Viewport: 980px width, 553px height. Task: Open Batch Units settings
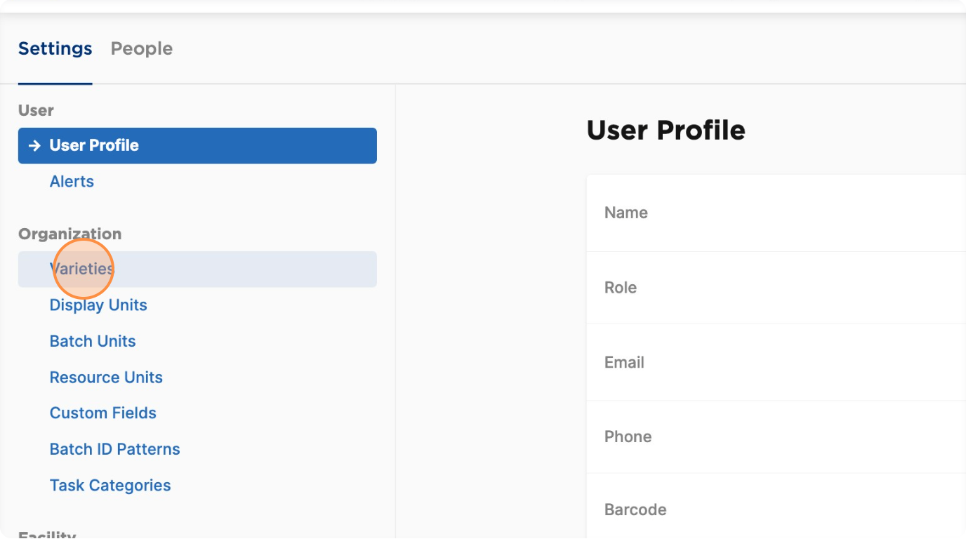tap(93, 341)
